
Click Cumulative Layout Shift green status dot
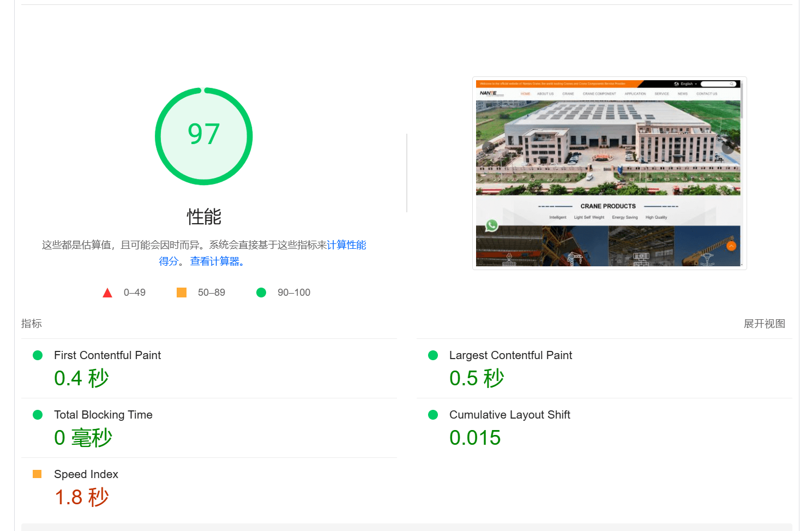coord(433,415)
